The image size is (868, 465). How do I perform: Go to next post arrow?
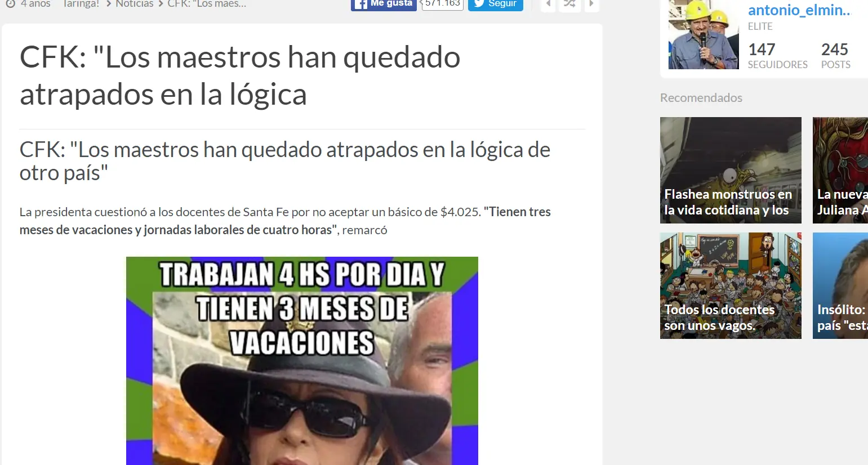[591, 5]
